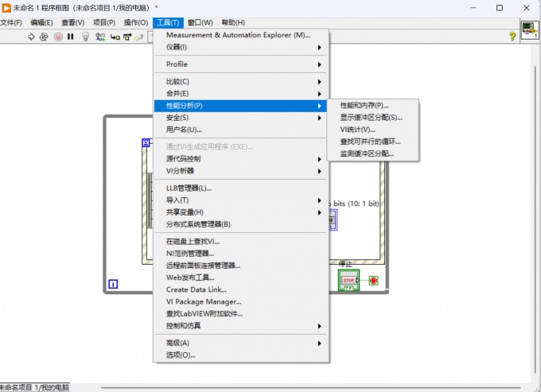Open the 窗口(W) menu
Viewport: 541px width, 392px height.
pyautogui.click(x=200, y=23)
